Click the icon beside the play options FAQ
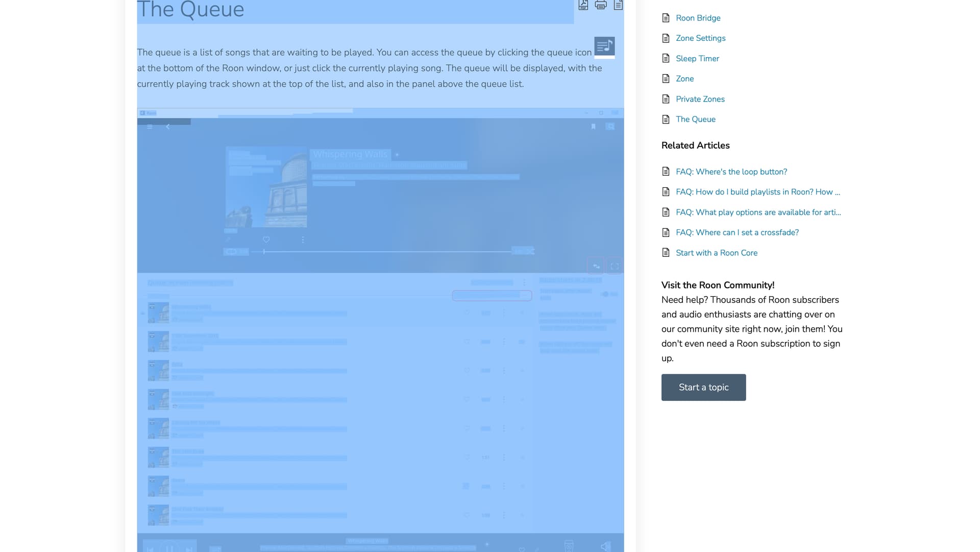This screenshot has height=552, width=980. click(666, 212)
